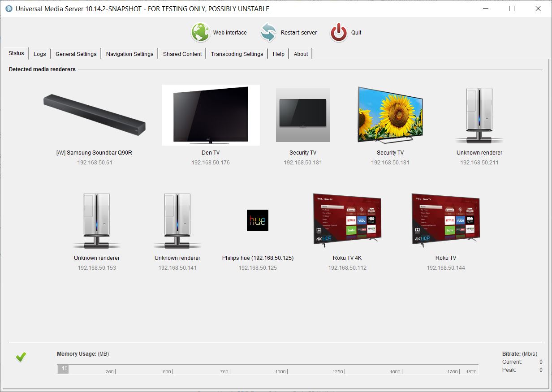
Task: Click the Peak bitrate value
Action: 541,370
